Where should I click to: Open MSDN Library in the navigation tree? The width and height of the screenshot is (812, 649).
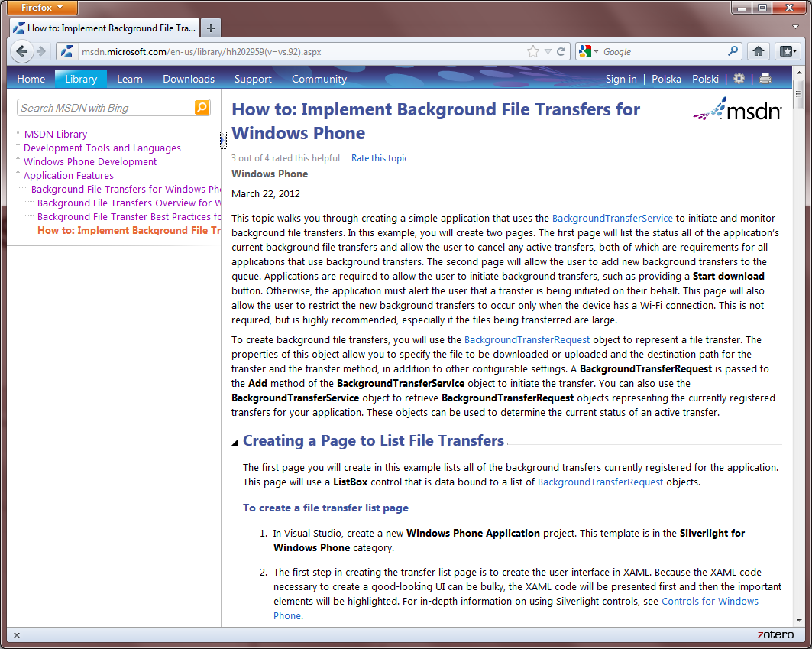[56, 135]
